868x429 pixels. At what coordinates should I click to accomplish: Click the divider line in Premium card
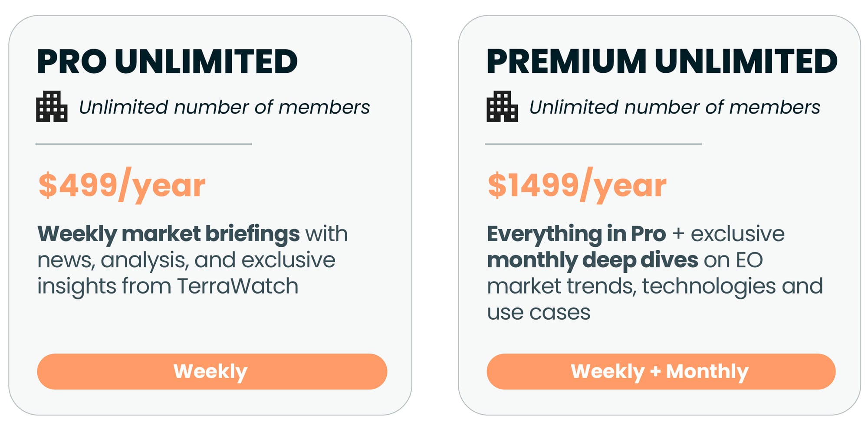point(593,144)
